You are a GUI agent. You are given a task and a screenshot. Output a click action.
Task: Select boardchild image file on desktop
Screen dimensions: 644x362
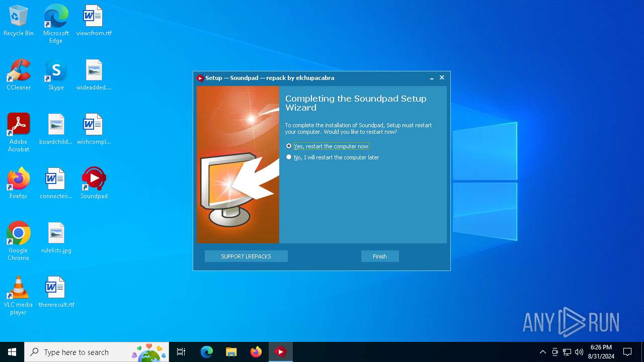pyautogui.click(x=56, y=130)
